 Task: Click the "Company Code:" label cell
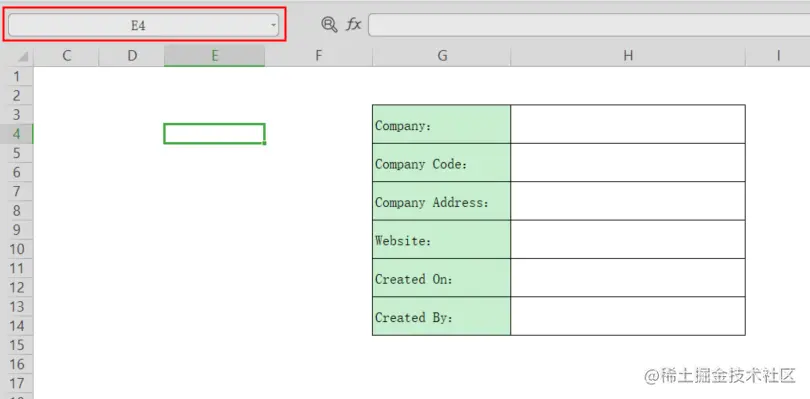click(442, 162)
